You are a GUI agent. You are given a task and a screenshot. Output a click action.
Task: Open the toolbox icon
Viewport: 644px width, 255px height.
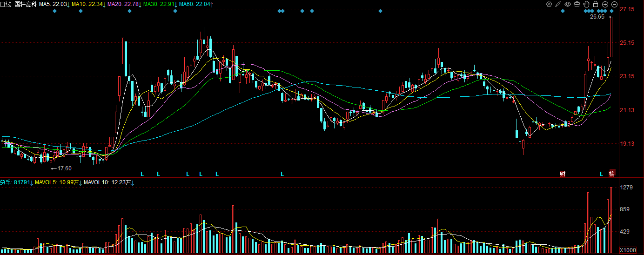[x=577, y=4]
